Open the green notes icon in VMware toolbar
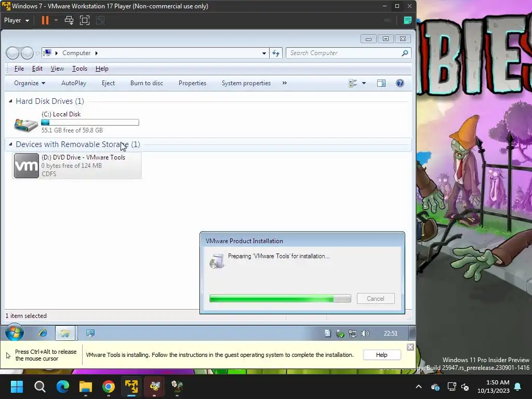Screen dimensions: 532x399 click(x=407, y=20)
